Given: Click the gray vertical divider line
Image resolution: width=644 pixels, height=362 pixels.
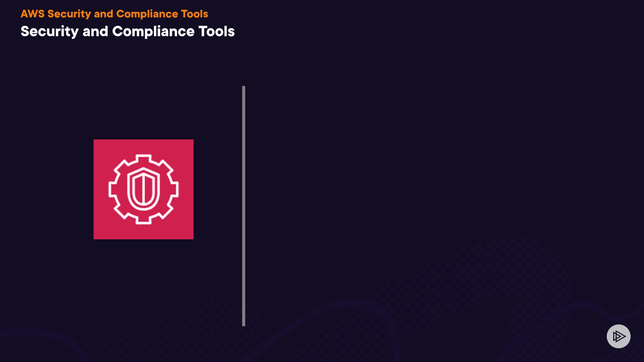Looking at the screenshot, I should click(x=244, y=206).
